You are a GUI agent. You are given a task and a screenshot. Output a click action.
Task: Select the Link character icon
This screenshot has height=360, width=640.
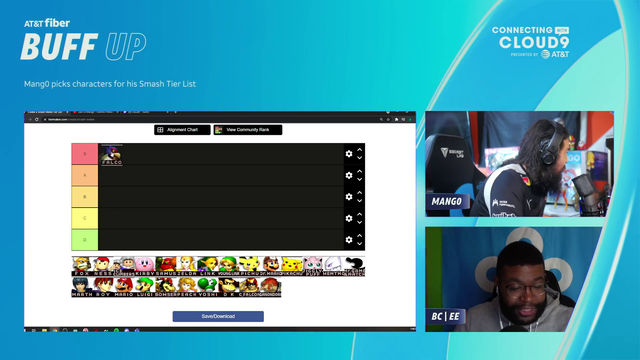[208, 266]
